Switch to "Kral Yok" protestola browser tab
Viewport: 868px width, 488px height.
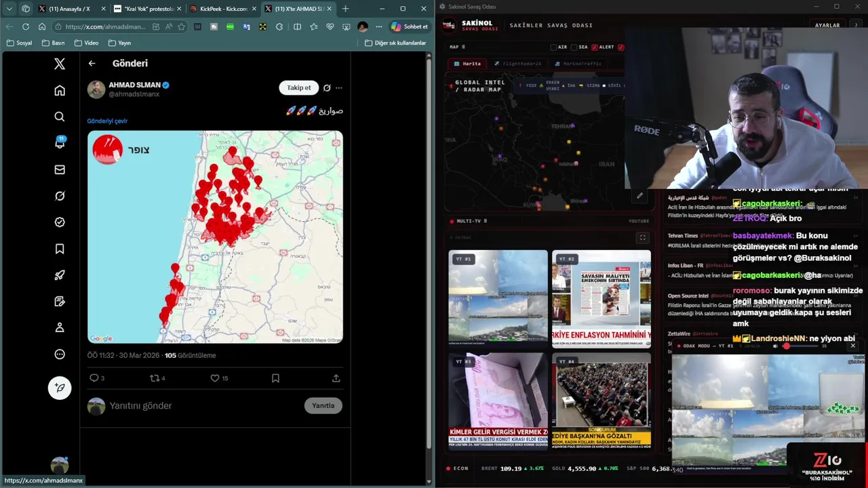point(147,9)
